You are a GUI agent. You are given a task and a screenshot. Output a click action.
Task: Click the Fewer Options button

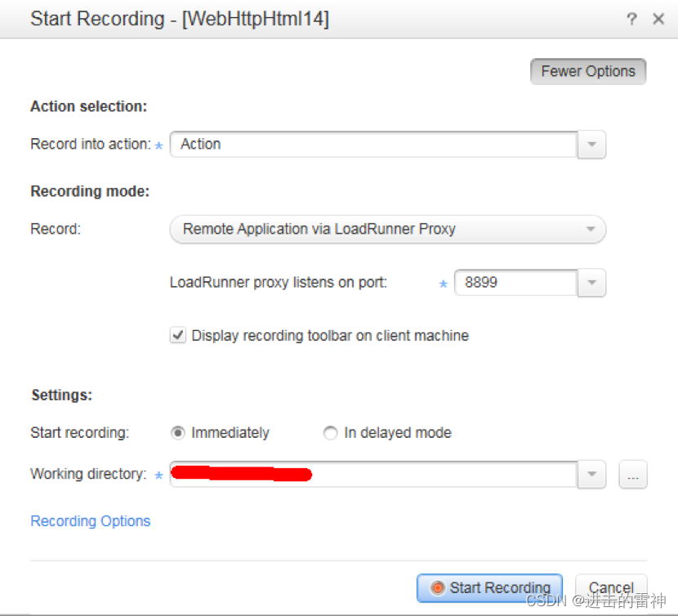[x=587, y=71]
